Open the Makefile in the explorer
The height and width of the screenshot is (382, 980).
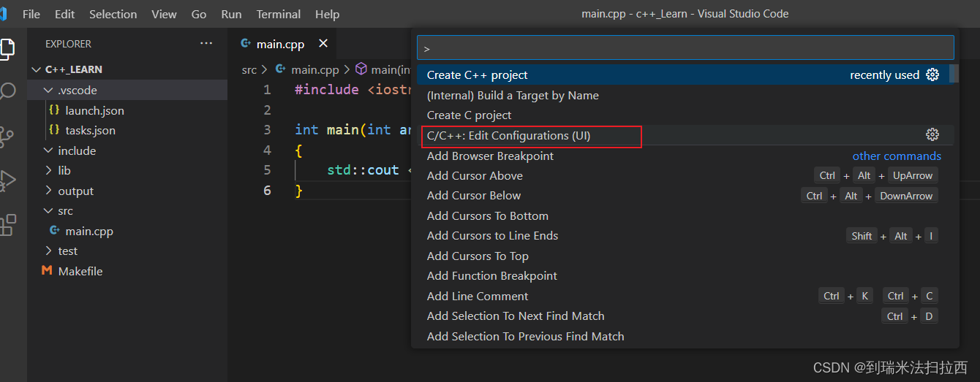coord(80,272)
